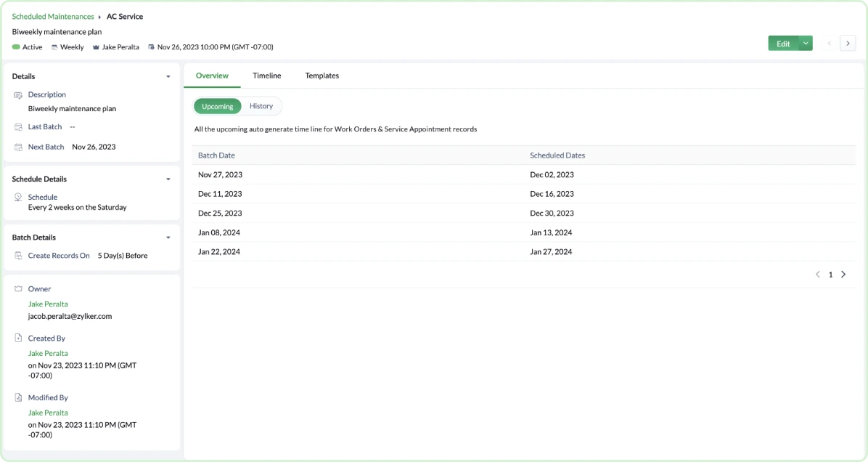
Task: Click the Next Batch calendar icon
Action: coord(19,147)
